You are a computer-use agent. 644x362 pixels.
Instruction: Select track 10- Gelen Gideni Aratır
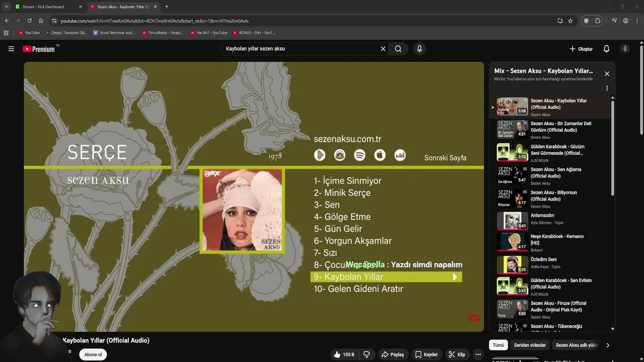(358, 289)
